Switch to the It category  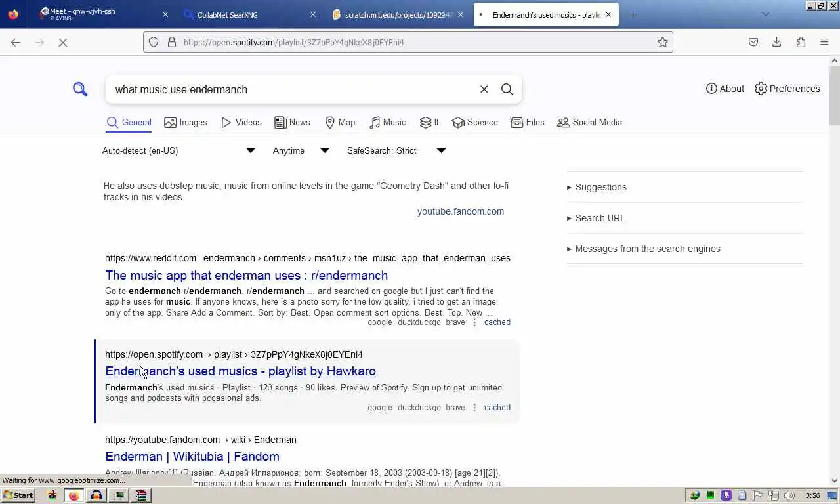[430, 123]
